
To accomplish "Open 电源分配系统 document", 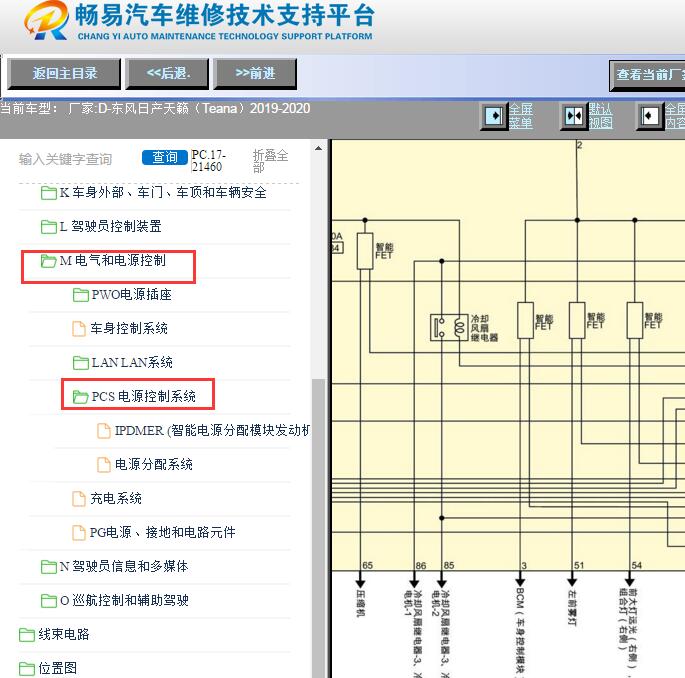I will [x=153, y=464].
